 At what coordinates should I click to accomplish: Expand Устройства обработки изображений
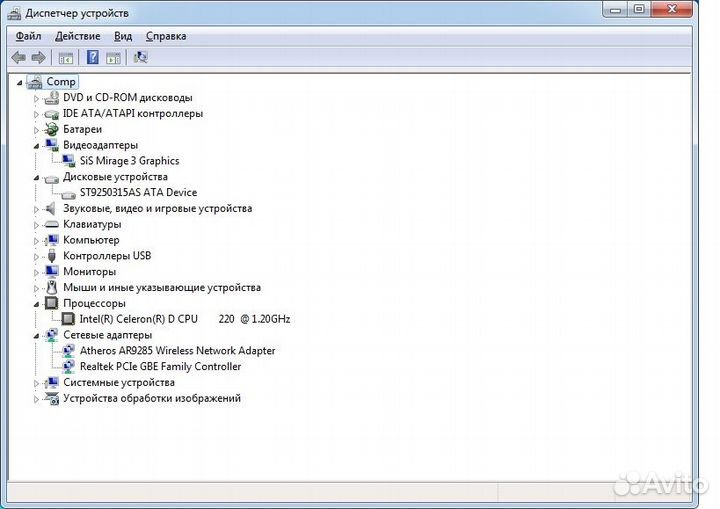coord(36,399)
